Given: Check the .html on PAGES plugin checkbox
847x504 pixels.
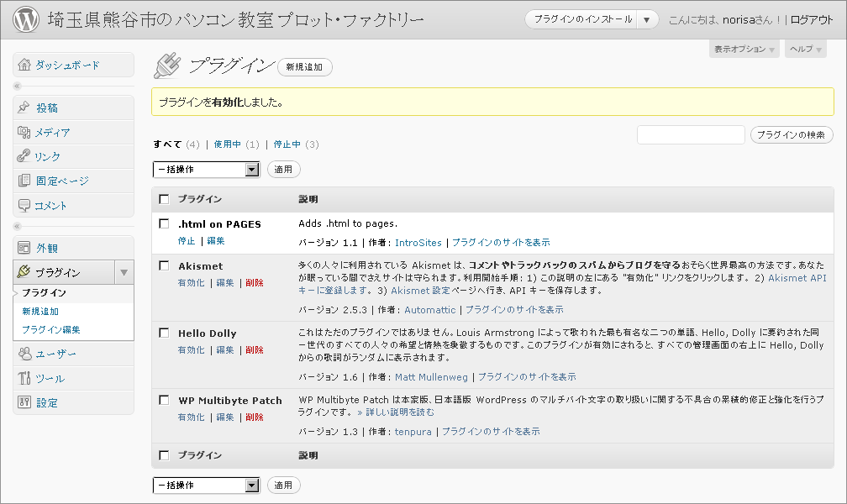Looking at the screenshot, I should pos(164,223).
